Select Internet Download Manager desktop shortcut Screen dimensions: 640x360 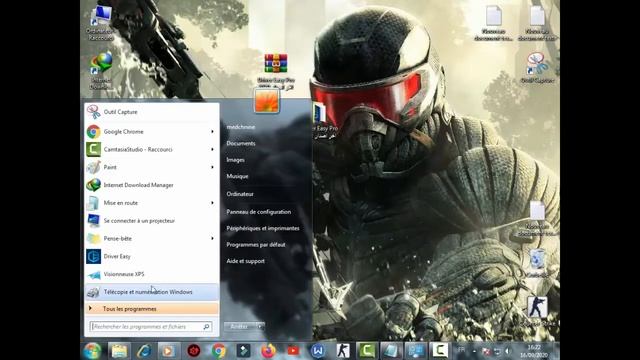[101, 71]
